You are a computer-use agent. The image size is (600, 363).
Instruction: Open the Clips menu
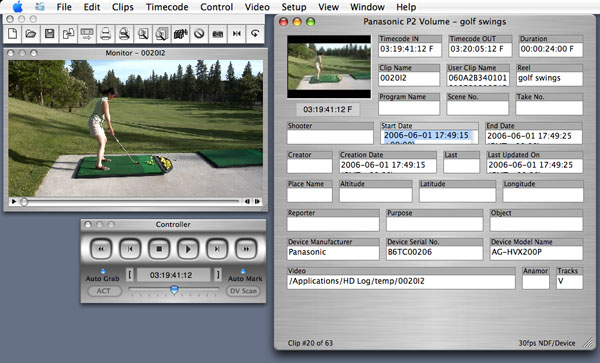[123, 7]
